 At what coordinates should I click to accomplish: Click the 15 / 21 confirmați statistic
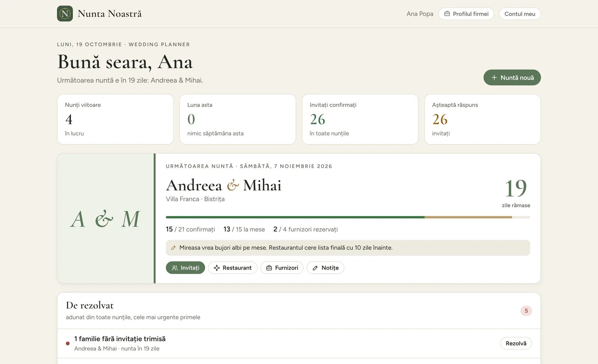click(190, 229)
